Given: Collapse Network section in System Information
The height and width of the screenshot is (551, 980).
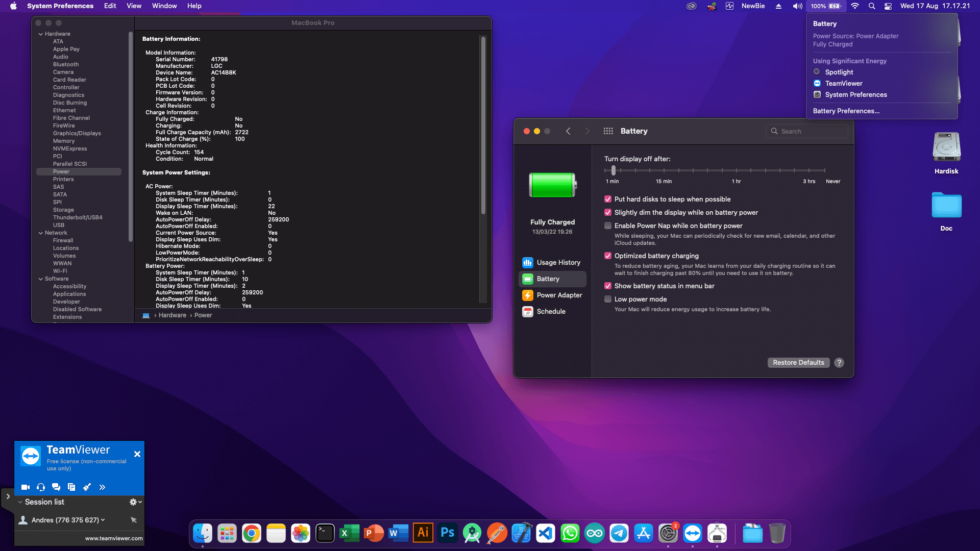Looking at the screenshot, I should 40,233.
